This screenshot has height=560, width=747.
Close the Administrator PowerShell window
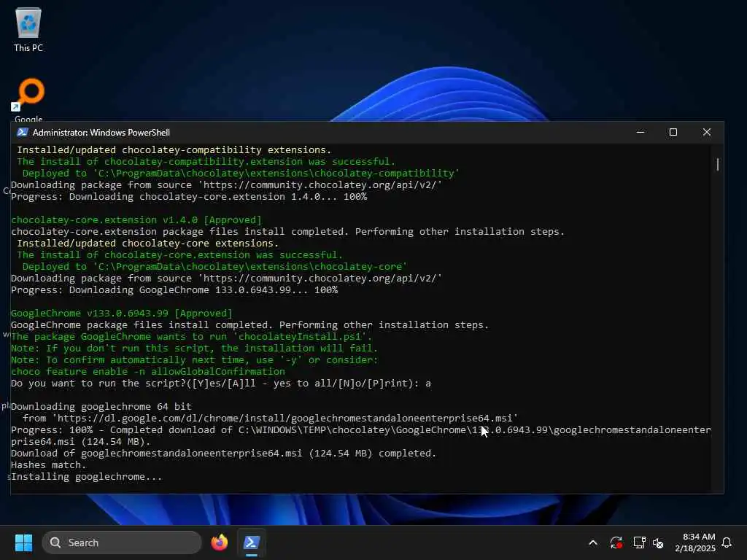[x=706, y=133]
